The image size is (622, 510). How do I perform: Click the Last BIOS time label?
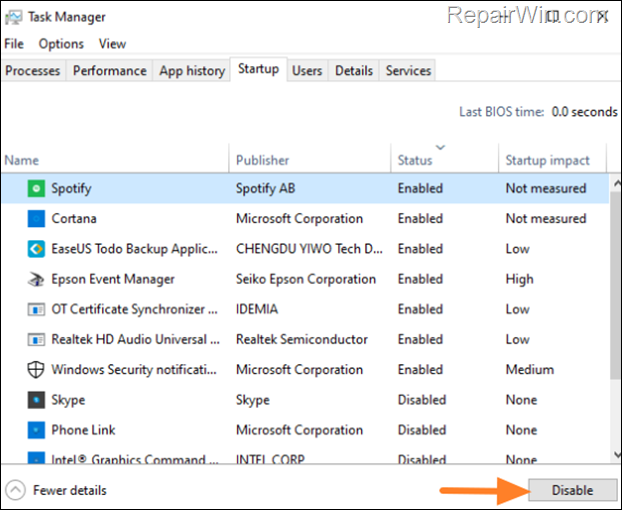tap(501, 112)
